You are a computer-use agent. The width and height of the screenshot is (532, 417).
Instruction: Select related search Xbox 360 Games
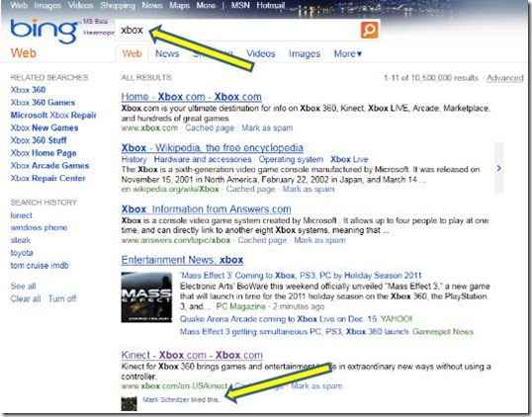pyautogui.click(x=43, y=103)
